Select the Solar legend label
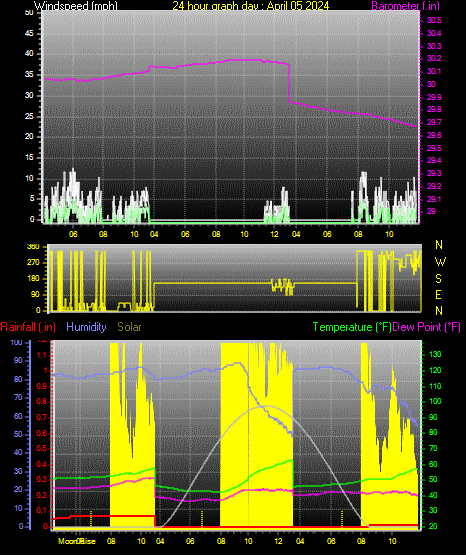The height and width of the screenshot is (555, 466). click(129, 327)
